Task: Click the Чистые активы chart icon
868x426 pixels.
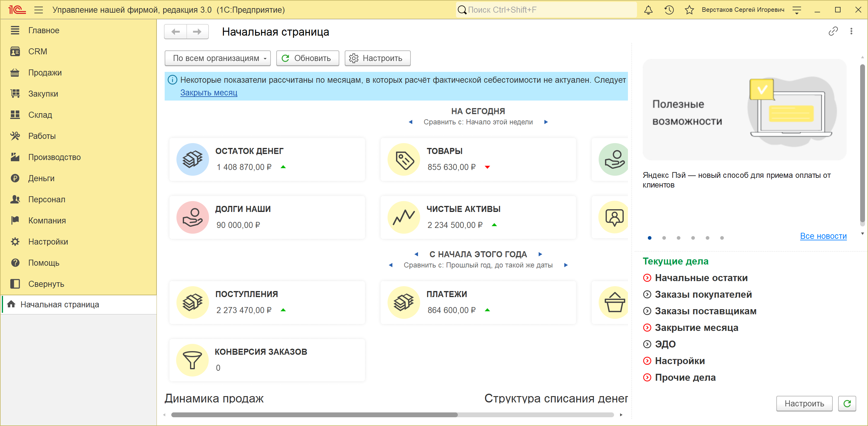Action: click(404, 217)
